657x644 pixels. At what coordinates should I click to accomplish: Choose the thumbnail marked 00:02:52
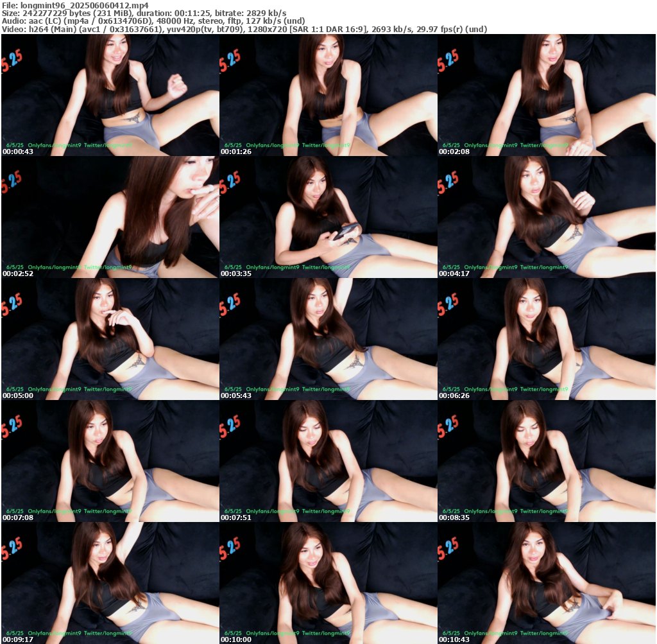pos(110,216)
